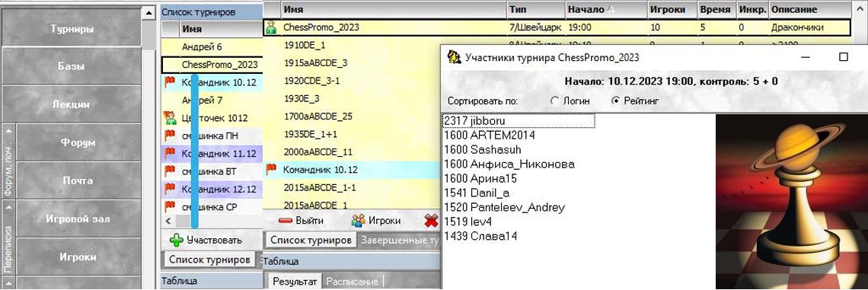
Task: Switch to Список турниров tab in left panel
Action: 209,259
